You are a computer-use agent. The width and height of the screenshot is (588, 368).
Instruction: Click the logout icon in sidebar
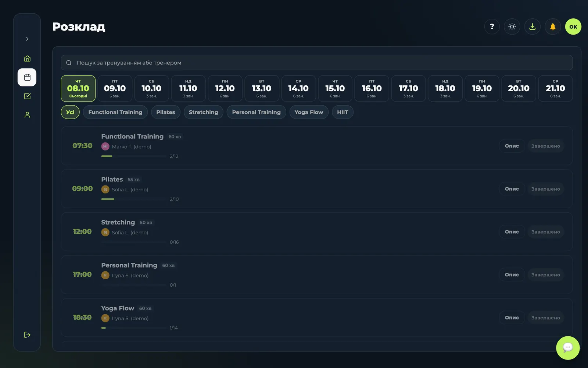click(x=27, y=335)
